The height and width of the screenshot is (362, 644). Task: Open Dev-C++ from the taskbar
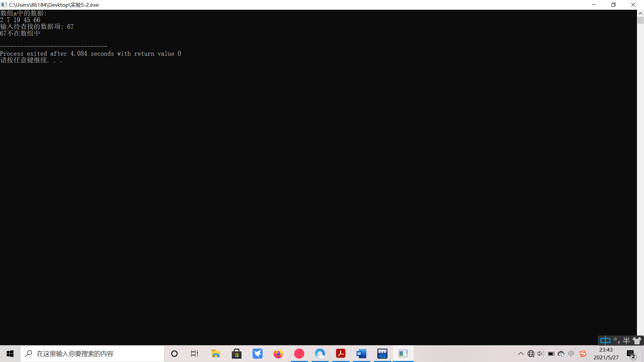[x=382, y=354]
